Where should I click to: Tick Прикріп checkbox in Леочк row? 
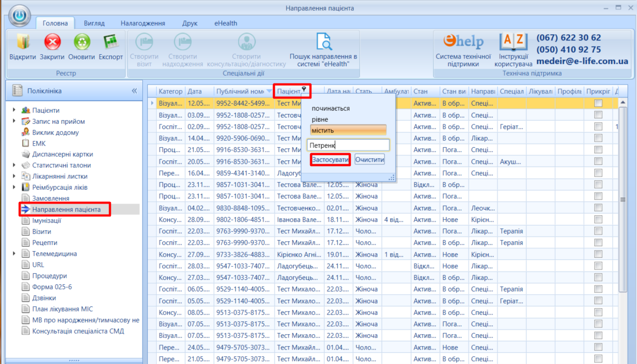point(598,208)
